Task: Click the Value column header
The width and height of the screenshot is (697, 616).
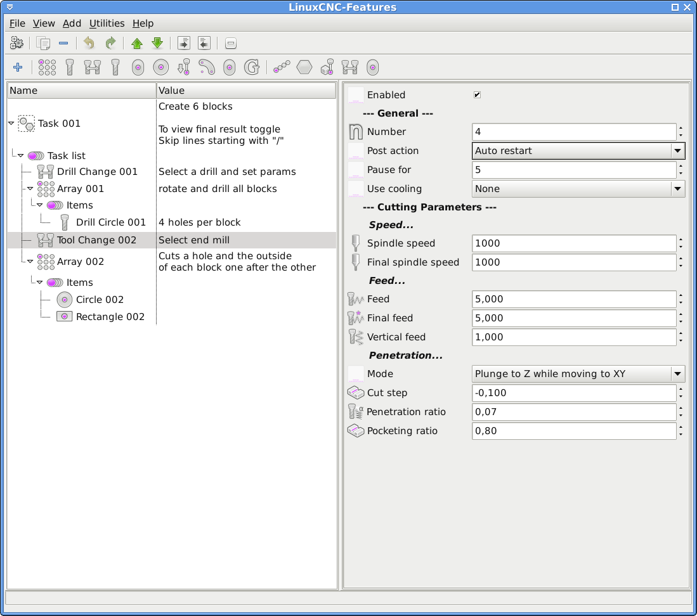Action: tap(246, 91)
